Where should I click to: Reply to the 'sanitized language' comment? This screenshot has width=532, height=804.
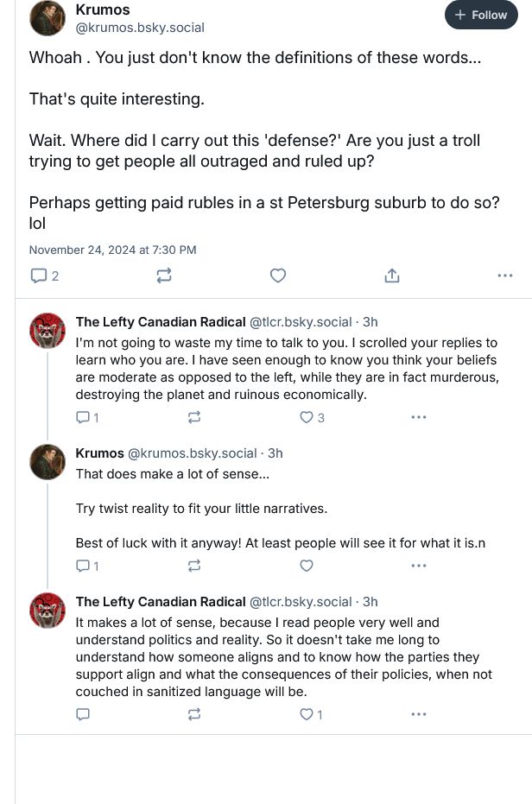83,714
